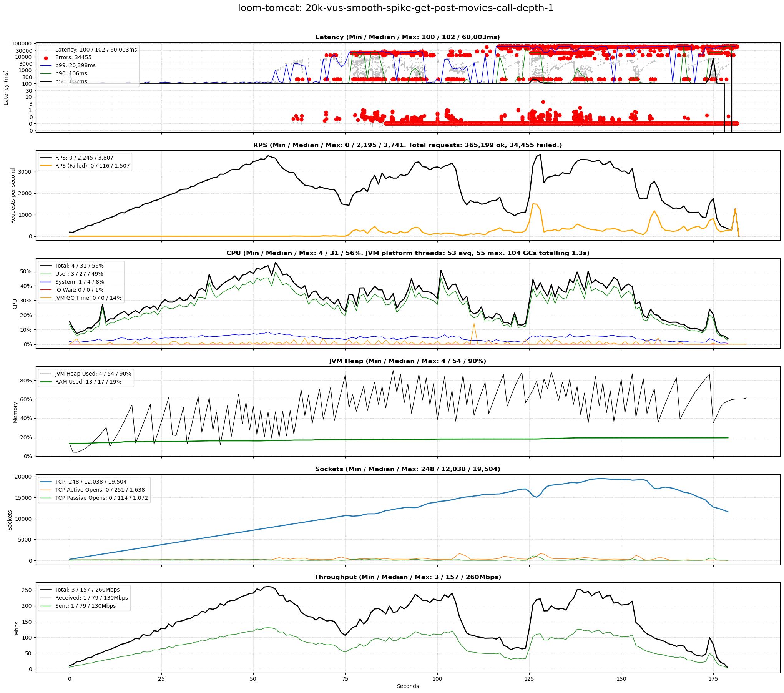Click the Sockets chart title
784x693 pixels.
point(407,469)
